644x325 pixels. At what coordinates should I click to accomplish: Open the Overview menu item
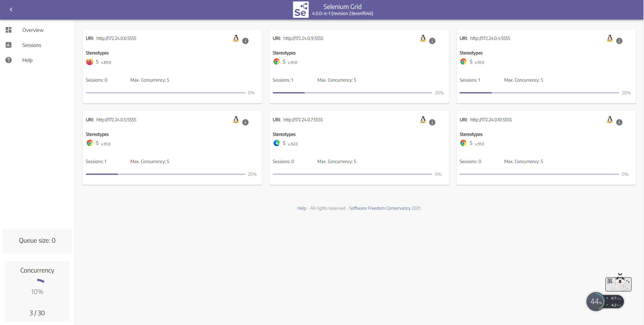pos(33,30)
